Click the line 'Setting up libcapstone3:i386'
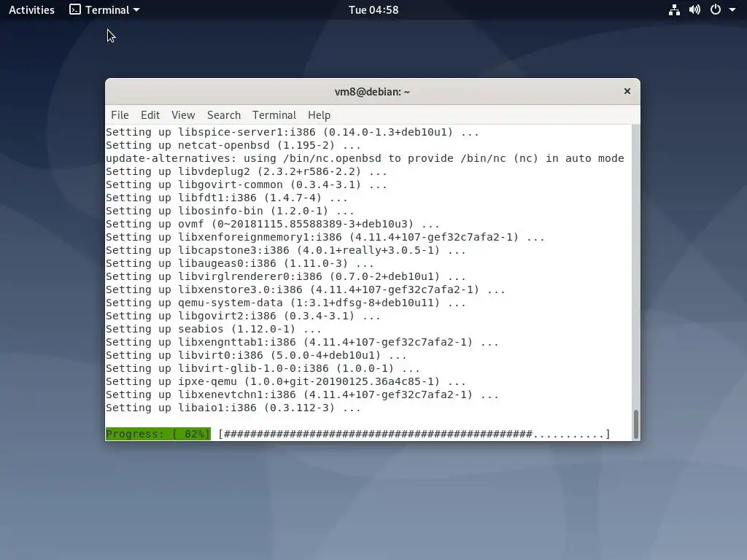Image resolution: width=747 pixels, height=560 pixels. point(285,250)
